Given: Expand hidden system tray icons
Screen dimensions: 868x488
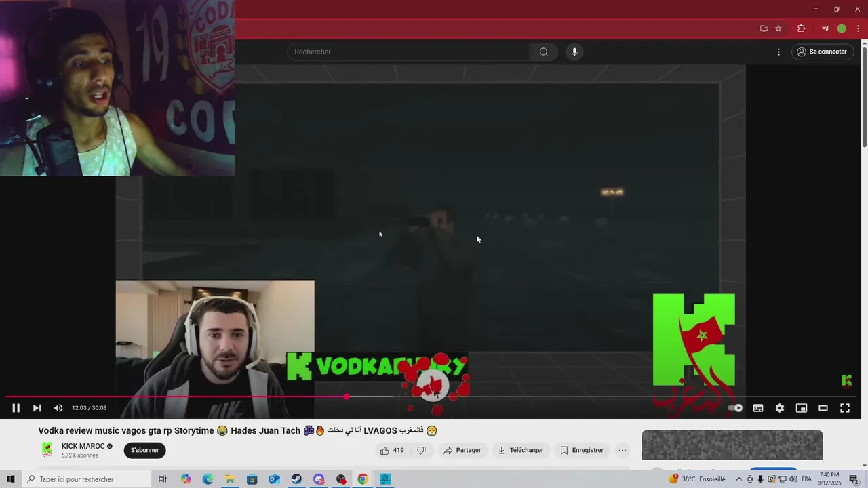Looking at the screenshot, I should click(x=739, y=479).
